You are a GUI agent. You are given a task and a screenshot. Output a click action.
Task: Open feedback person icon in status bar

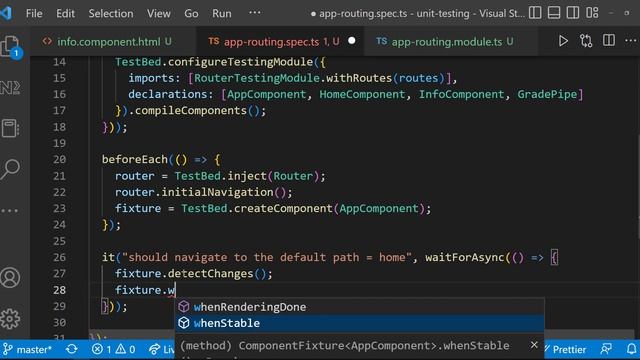[607, 349]
